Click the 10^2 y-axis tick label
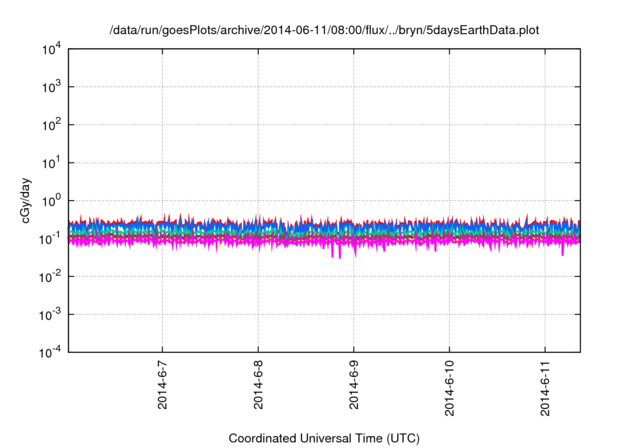 (x=50, y=126)
